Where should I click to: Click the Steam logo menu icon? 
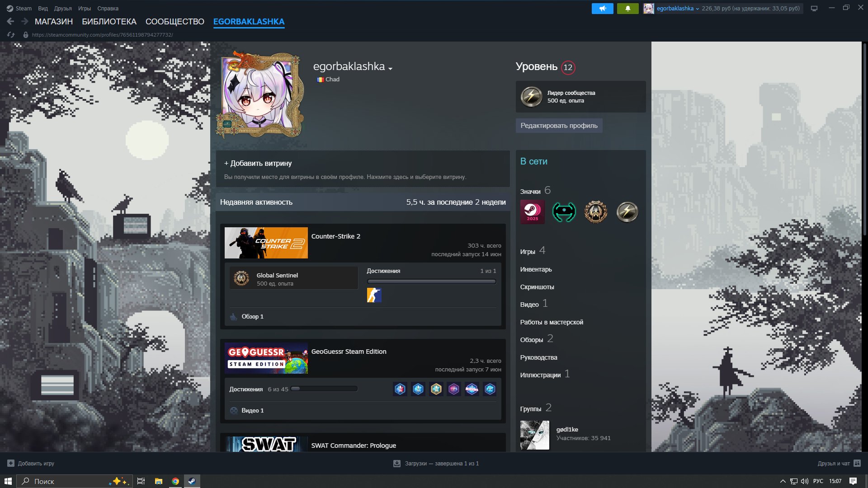coord(9,8)
